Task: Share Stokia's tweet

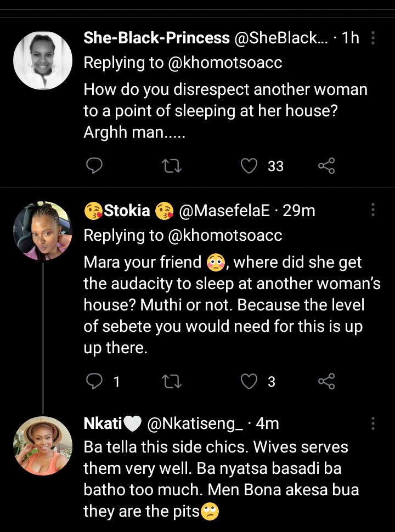Action: click(x=326, y=381)
